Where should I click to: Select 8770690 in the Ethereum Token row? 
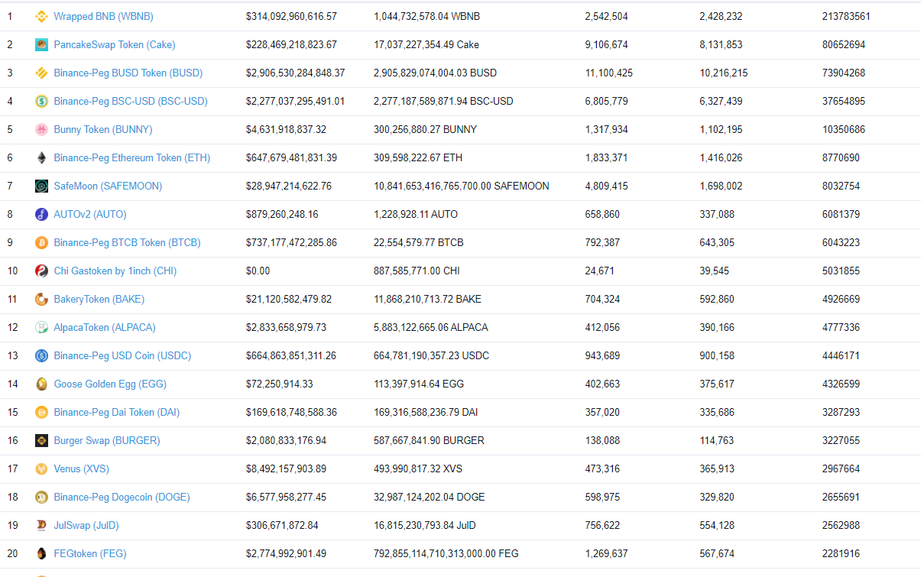coord(841,157)
